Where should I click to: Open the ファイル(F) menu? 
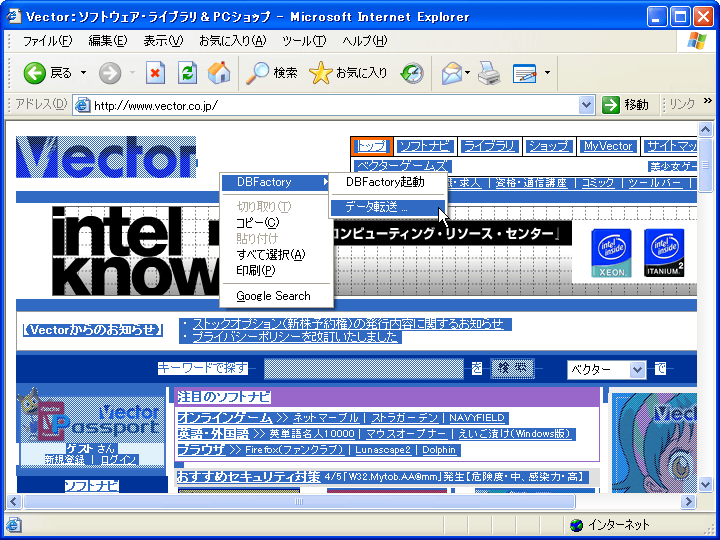point(47,41)
